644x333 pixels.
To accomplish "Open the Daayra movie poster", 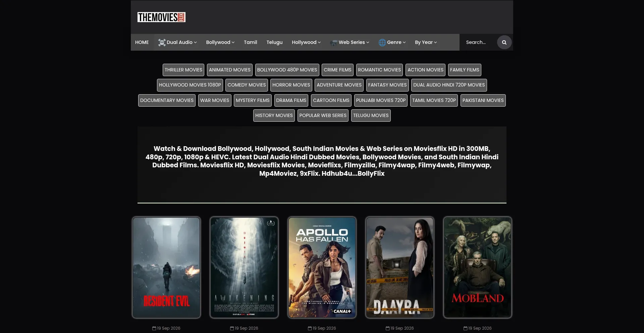I will (400, 267).
